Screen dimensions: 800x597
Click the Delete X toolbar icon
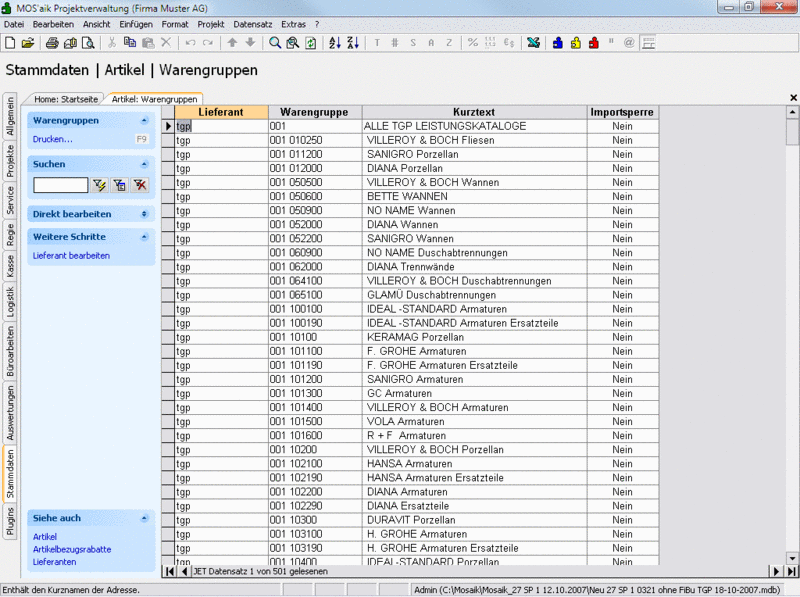pyautogui.click(x=166, y=43)
